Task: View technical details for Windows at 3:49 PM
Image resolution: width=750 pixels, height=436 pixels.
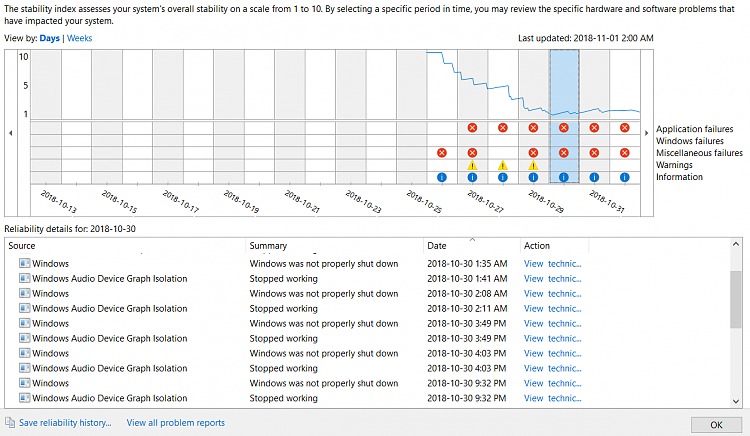Action: coord(552,323)
